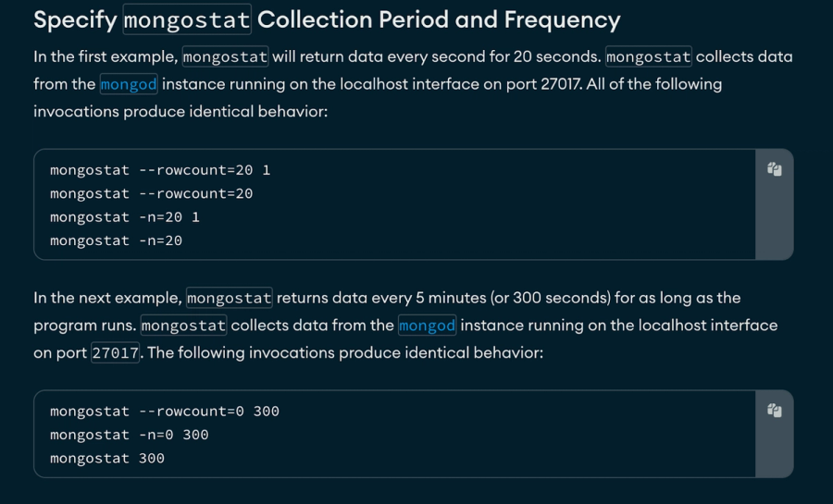Open the mongod link in first paragraph
This screenshot has height=504, width=833.
(129, 84)
